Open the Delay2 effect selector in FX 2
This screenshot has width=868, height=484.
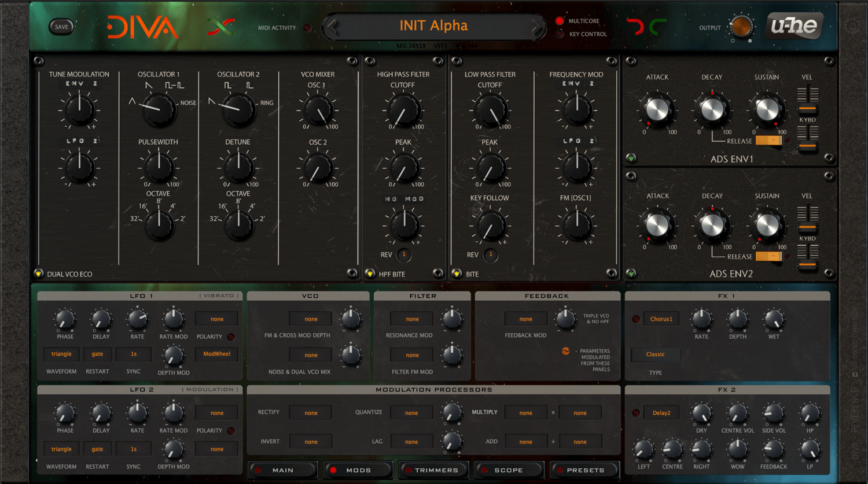tap(661, 413)
